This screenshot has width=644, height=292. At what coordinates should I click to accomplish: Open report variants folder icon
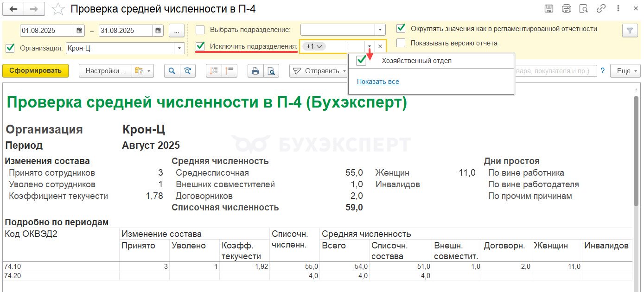point(139,71)
